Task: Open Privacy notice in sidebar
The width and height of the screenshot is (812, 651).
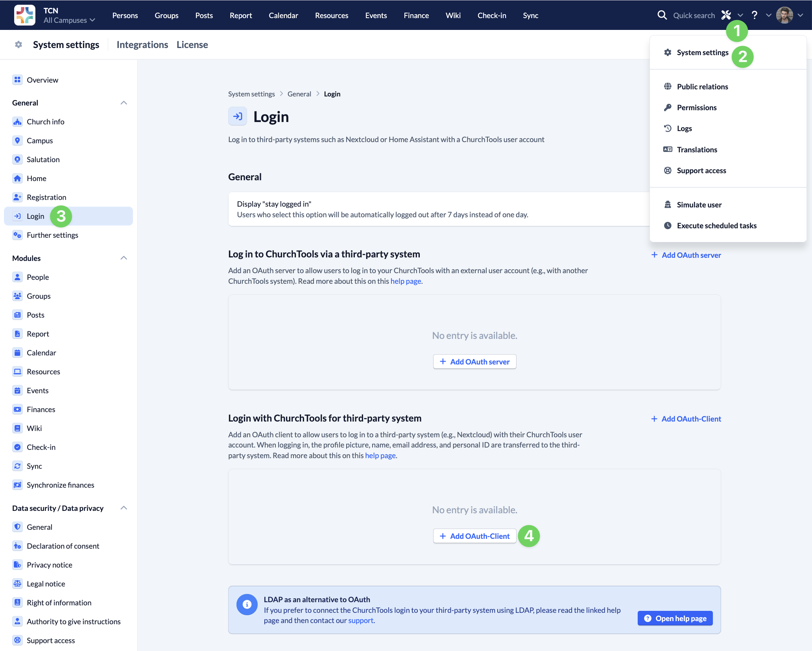Action: tap(68, 565)
